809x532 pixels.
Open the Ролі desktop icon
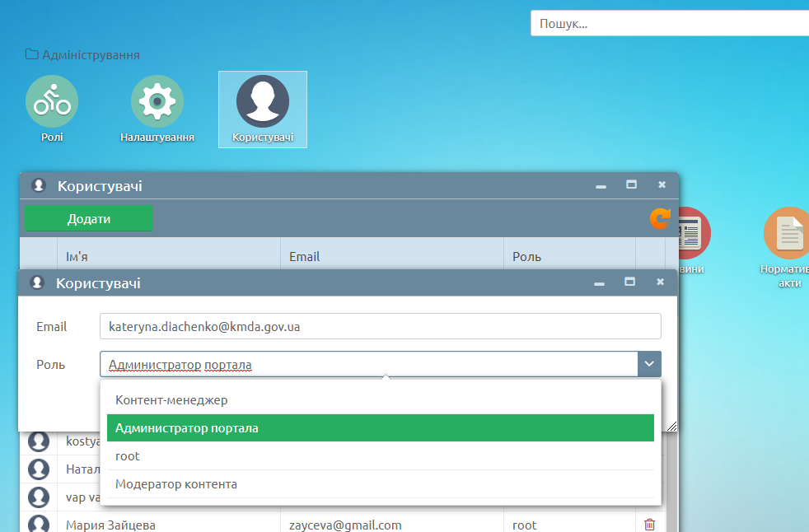tap(52, 101)
